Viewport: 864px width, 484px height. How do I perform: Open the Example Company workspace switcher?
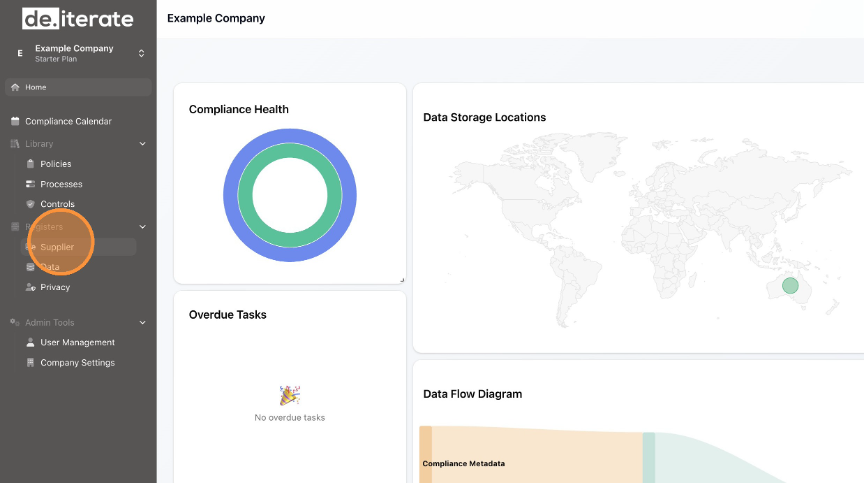tap(141, 53)
